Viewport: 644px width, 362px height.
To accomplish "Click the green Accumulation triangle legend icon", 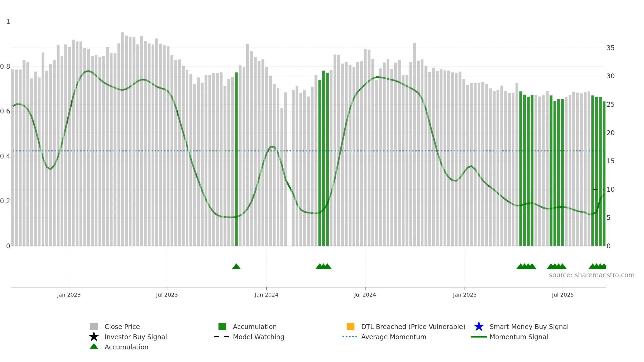I will click(x=94, y=346).
